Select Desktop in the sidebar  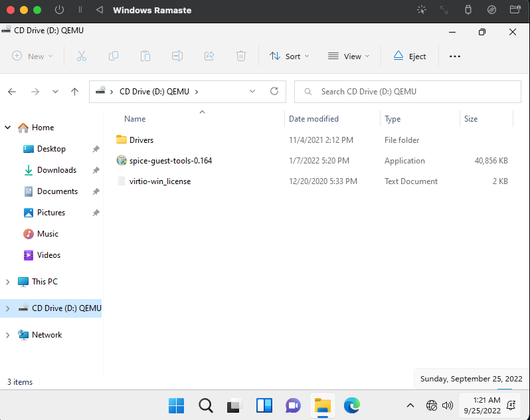point(51,149)
